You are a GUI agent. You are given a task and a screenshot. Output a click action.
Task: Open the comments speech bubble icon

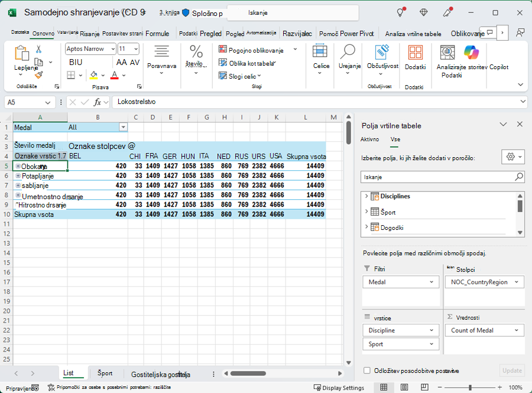(489, 33)
